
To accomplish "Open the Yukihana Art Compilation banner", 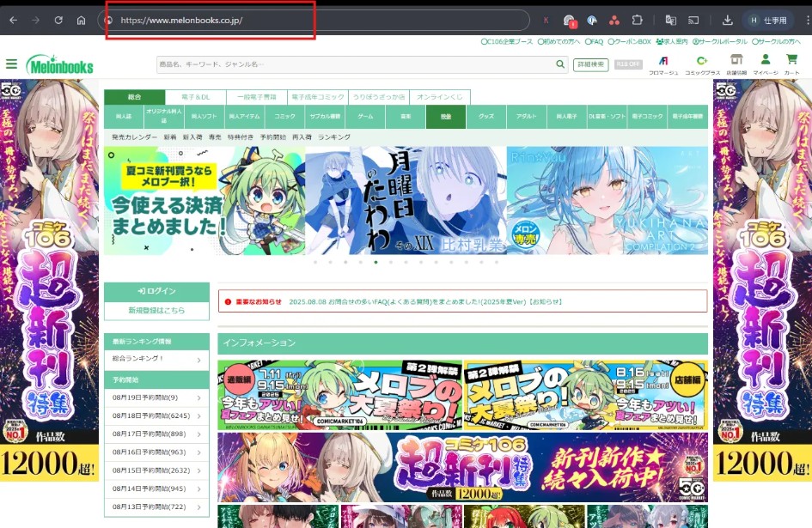I will click(x=607, y=201).
